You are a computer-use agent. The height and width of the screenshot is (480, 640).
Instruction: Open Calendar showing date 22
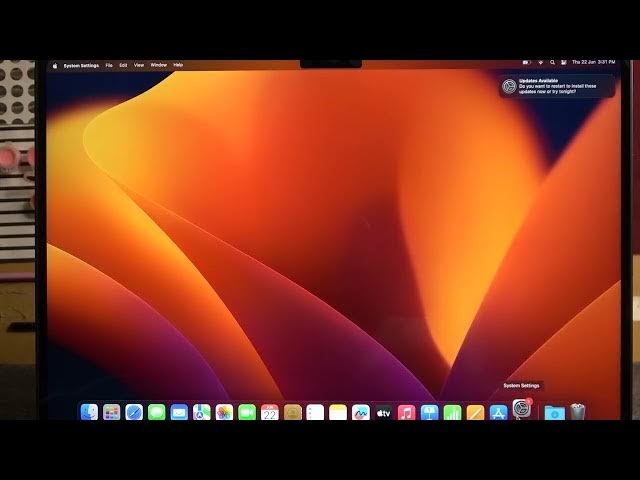pyautogui.click(x=270, y=412)
